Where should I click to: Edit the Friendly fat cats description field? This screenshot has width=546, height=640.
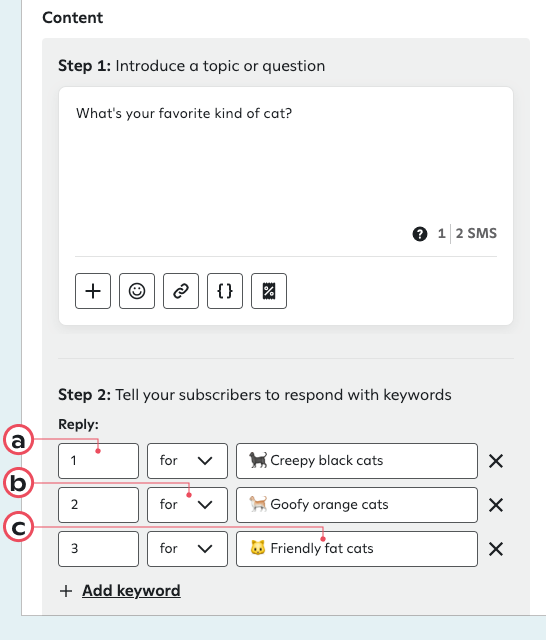pyautogui.click(x=357, y=549)
